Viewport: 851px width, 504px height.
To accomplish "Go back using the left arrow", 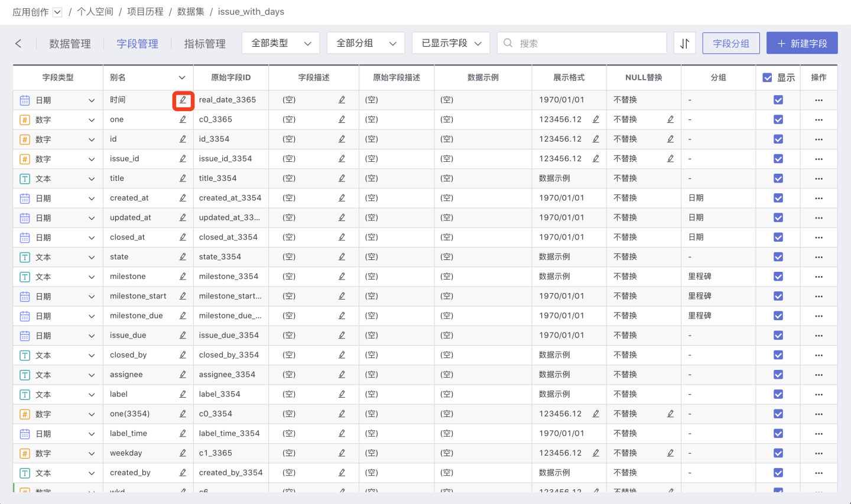I will pos(18,43).
